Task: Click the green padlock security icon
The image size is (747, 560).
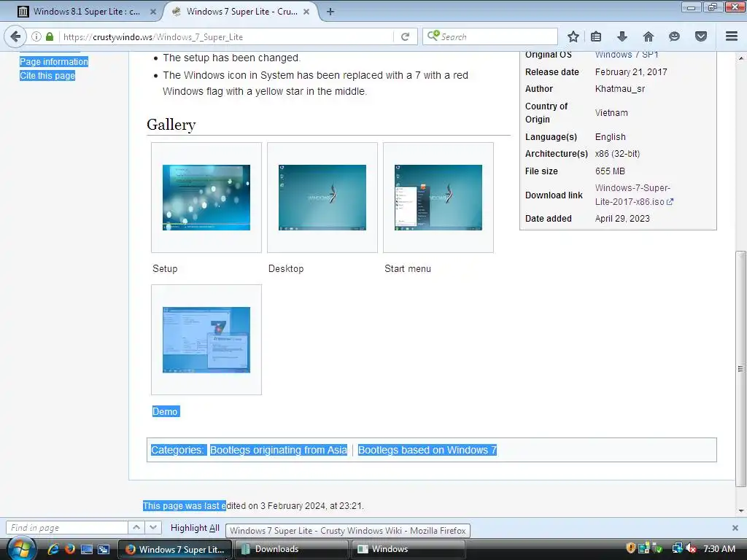Action: click(50, 36)
